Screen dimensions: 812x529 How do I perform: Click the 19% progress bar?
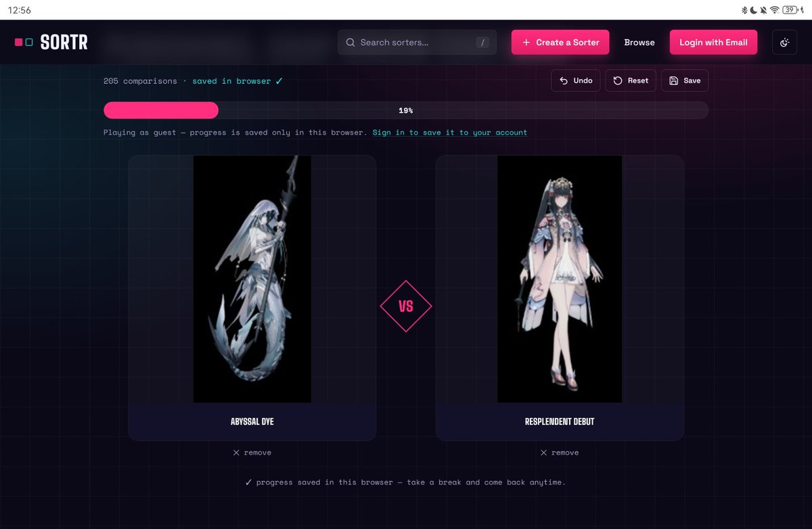[406, 110]
